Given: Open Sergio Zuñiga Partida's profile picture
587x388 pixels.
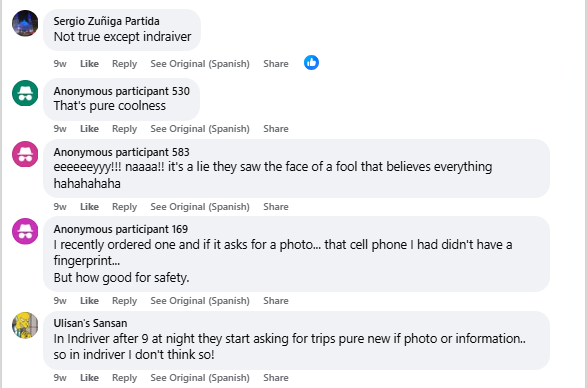Looking at the screenshot, I should 25,23.
